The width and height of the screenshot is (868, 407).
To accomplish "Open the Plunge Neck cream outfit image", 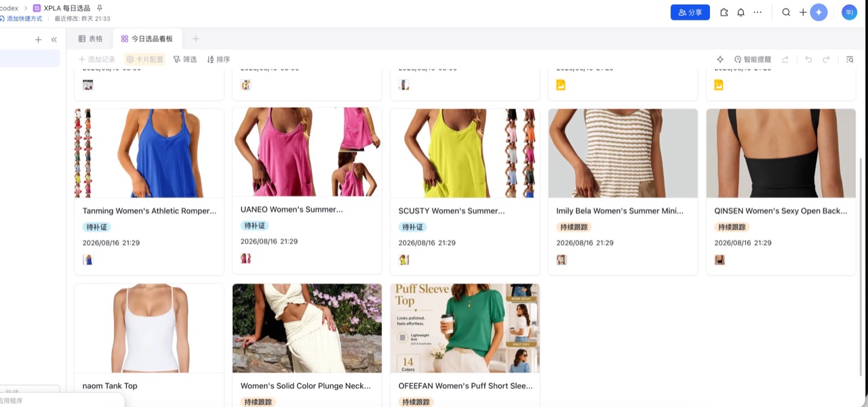I will [x=307, y=328].
